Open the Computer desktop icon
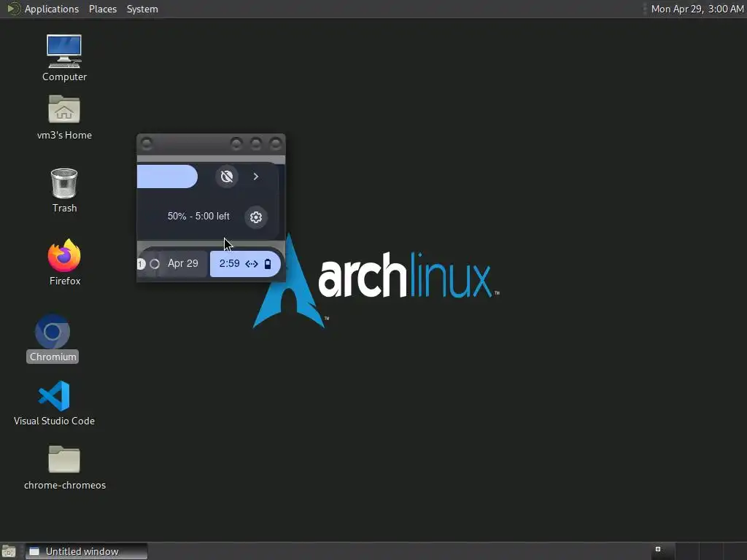 [64, 58]
